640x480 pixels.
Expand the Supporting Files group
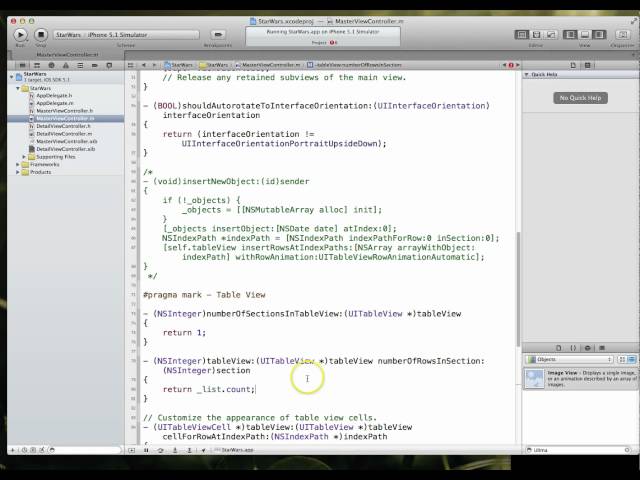(x=24, y=157)
